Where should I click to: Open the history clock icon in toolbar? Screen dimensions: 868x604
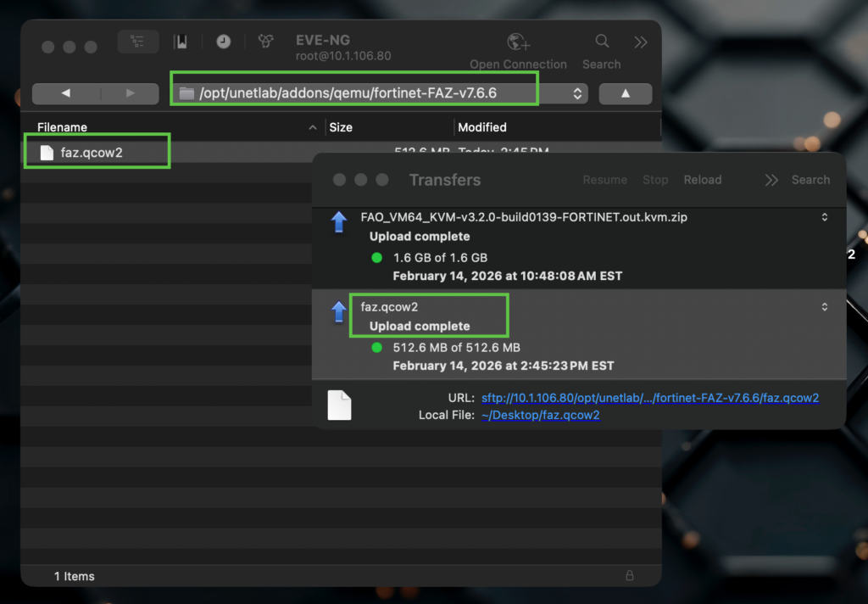tap(222, 41)
